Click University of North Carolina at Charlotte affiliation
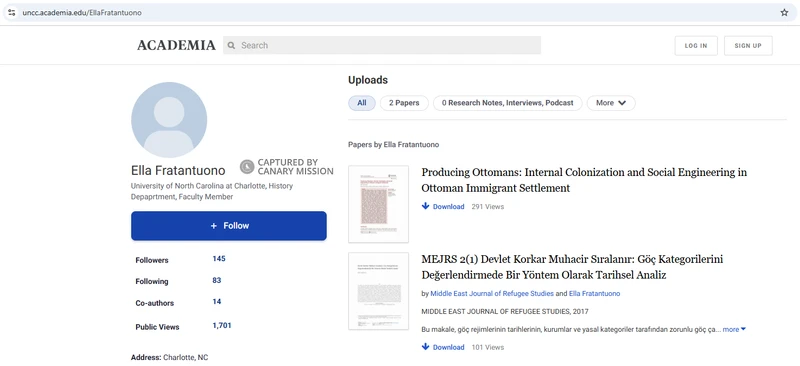The height and width of the screenshot is (366, 800). point(212,191)
